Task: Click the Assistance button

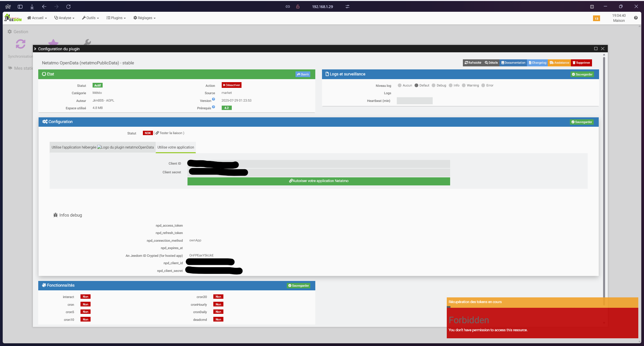Action: pyautogui.click(x=559, y=63)
